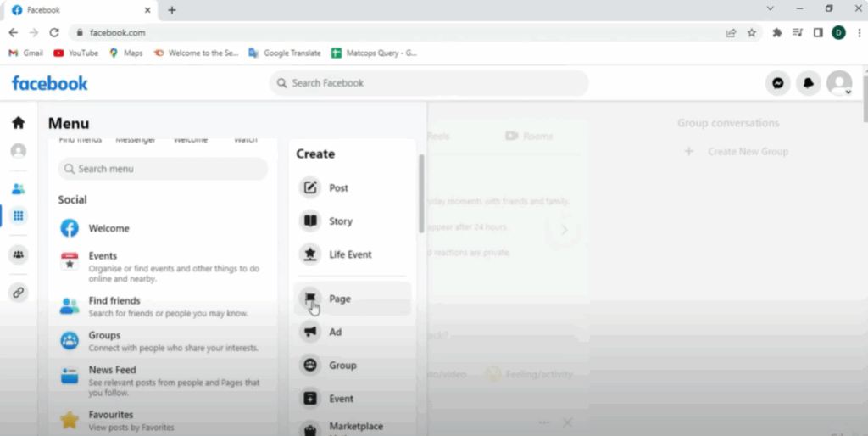Open the Groups icon in left sidebar

tap(19, 254)
